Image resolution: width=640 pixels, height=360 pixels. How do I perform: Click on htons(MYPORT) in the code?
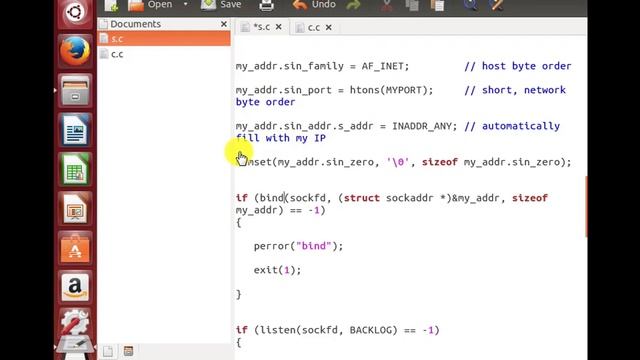(x=388, y=90)
